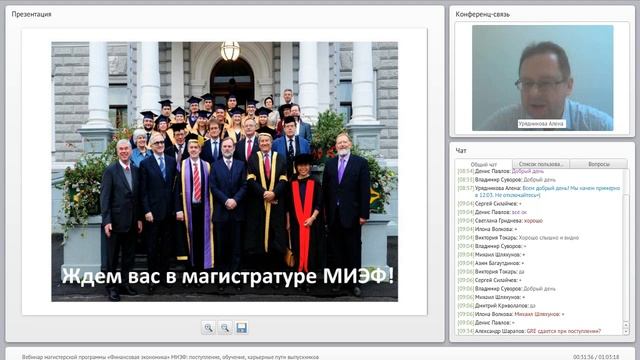640x360 pixels.
Task: Click the 'Ждем вас в магистратуре МИЭФ!' caption
Action: (228, 276)
